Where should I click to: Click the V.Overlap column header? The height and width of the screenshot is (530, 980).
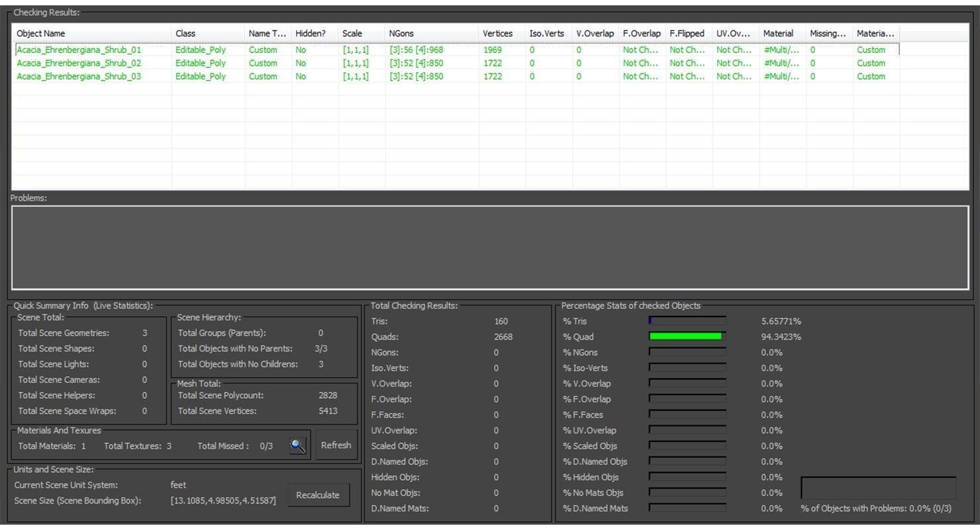(596, 33)
